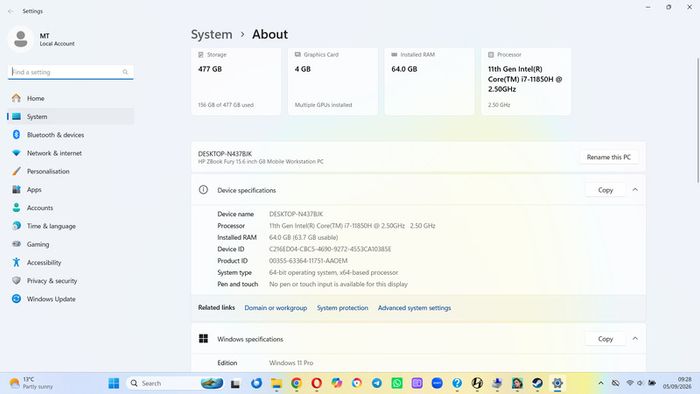Click the Windows specifications logo icon
The width and height of the screenshot is (700, 394).
[x=203, y=339]
